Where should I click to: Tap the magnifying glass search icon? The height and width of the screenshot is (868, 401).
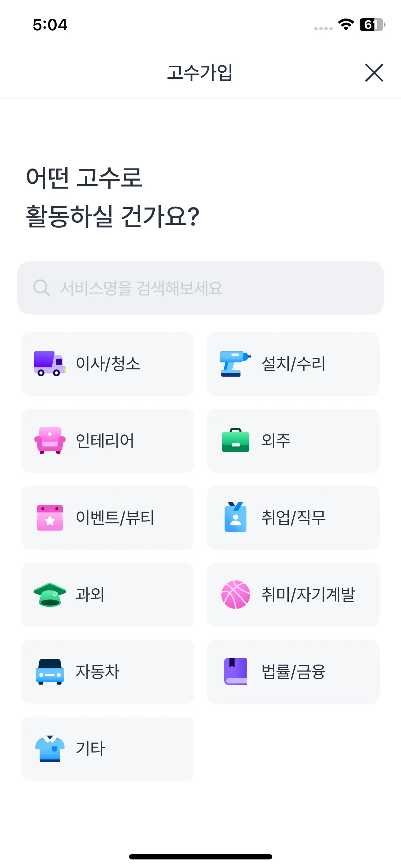click(41, 288)
